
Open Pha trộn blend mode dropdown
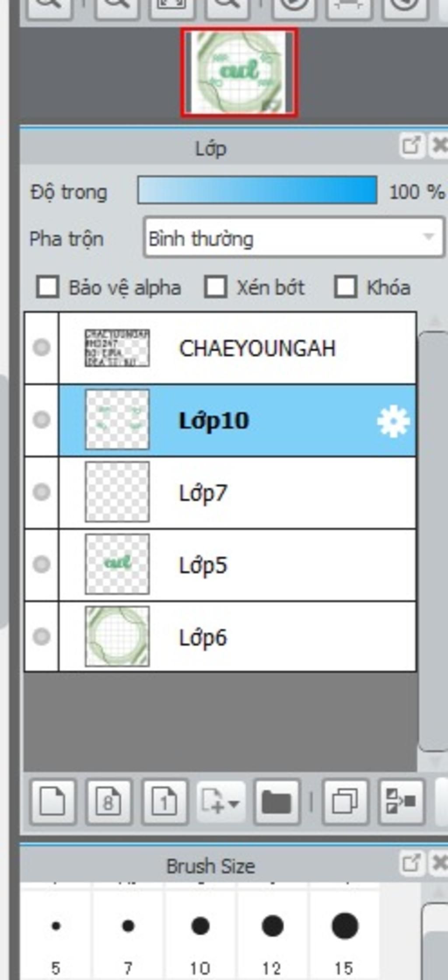[294, 238]
